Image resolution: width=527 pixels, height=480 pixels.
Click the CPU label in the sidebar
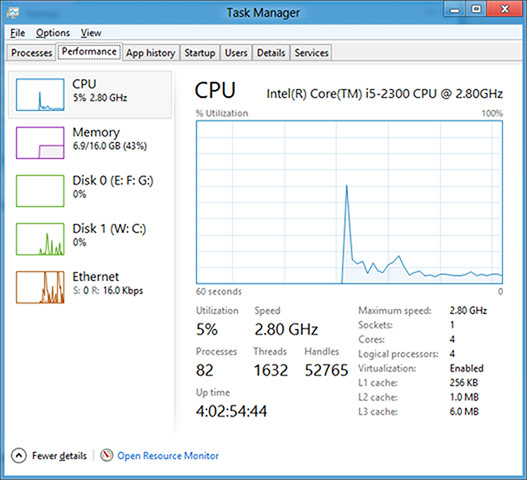[x=84, y=84]
